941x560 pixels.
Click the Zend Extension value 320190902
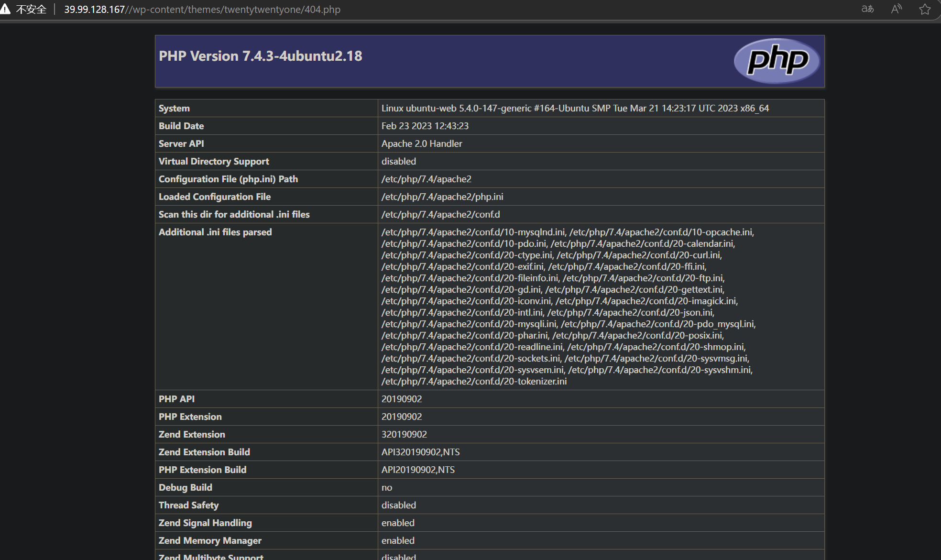pos(404,434)
